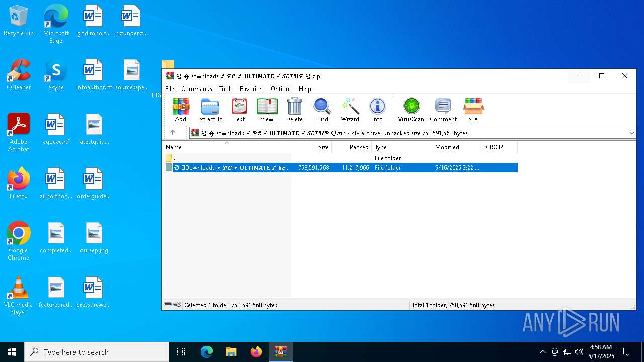Select Microsoft Edge desktop shortcut
The height and width of the screenshot is (362, 644).
(x=56, y=24)
